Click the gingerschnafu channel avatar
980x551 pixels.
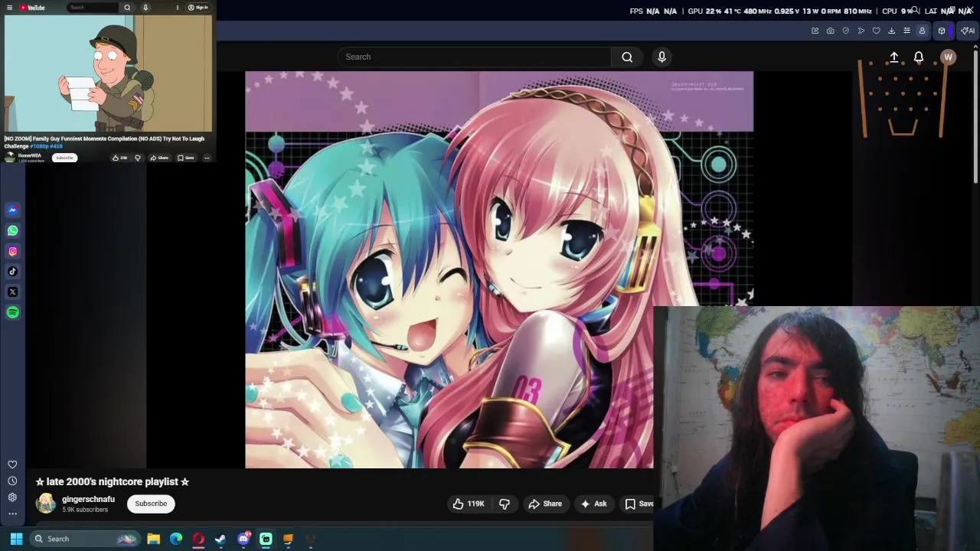[46, 503]
